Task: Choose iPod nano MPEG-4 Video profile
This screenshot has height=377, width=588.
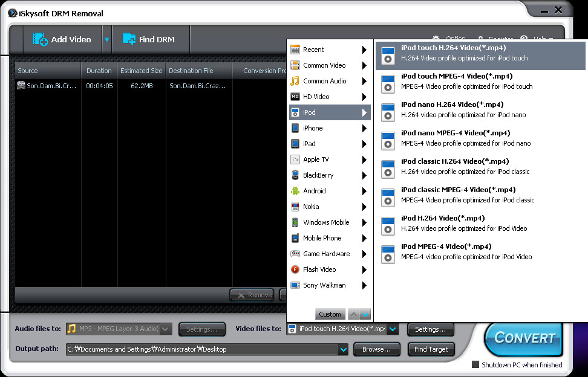Action: point(480,141)
